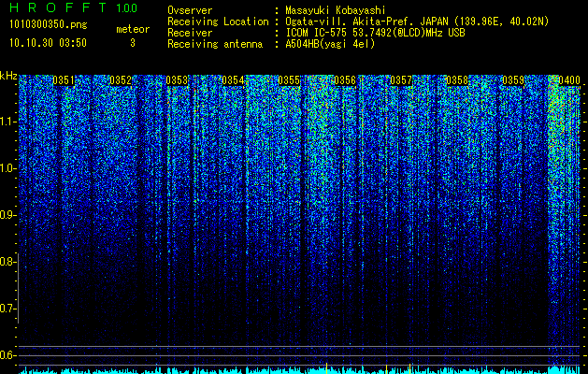The width and height of the screenshot is (588, 374).
Task: Click the Receiving Location label
Action: pyautogui.click(x=218, y=22)
